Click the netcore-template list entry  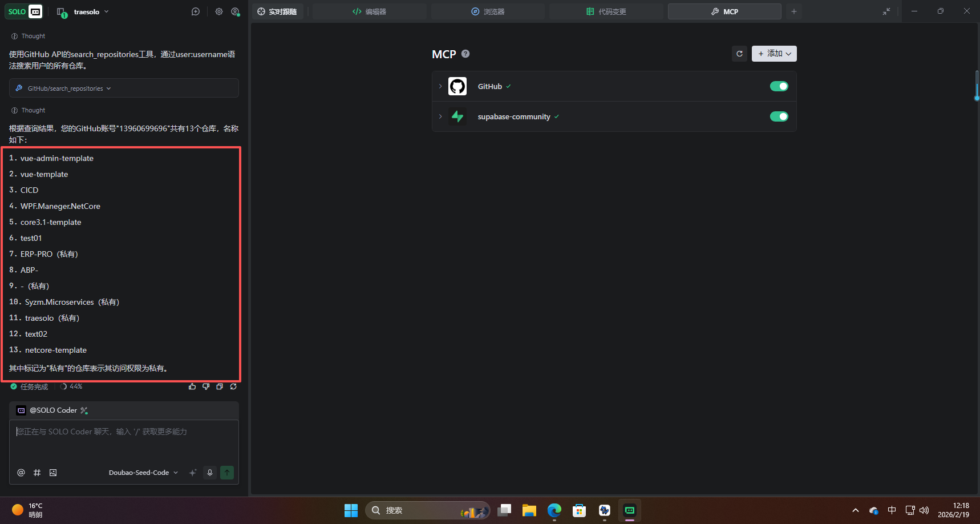(56, 350)
